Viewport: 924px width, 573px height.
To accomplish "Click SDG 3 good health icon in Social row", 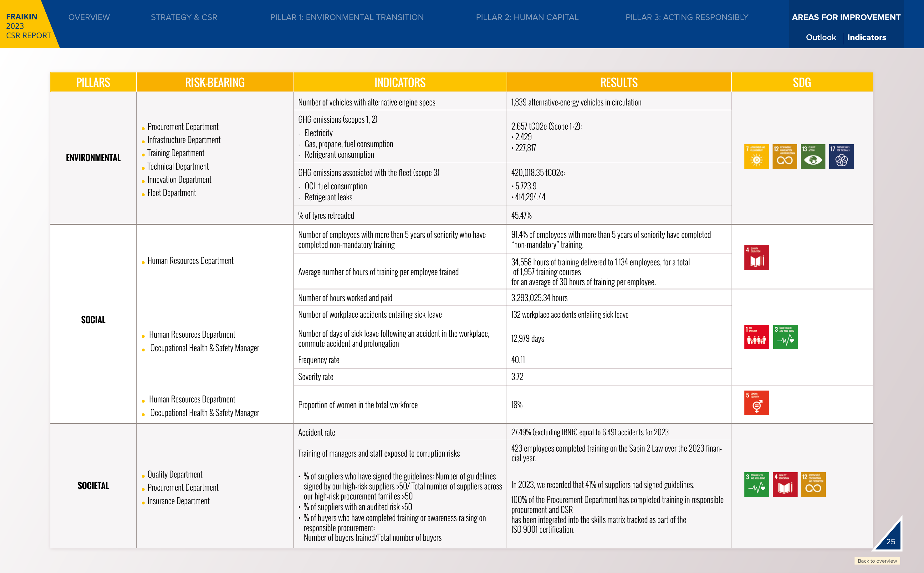I will point(785,337).
